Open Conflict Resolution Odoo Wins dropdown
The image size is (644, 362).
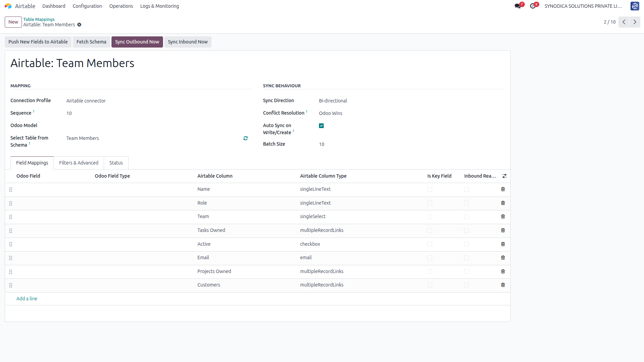tap(412, 113)
